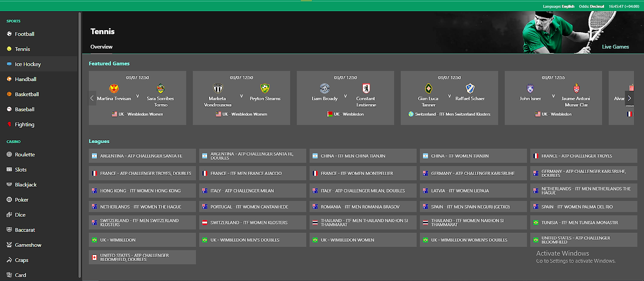
Task: Click John Isner's player badge
Action: [x=530, y=88]
